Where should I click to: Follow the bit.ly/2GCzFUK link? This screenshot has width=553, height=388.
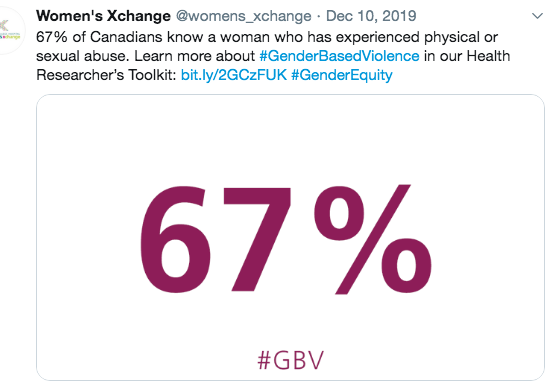(234, 75)
